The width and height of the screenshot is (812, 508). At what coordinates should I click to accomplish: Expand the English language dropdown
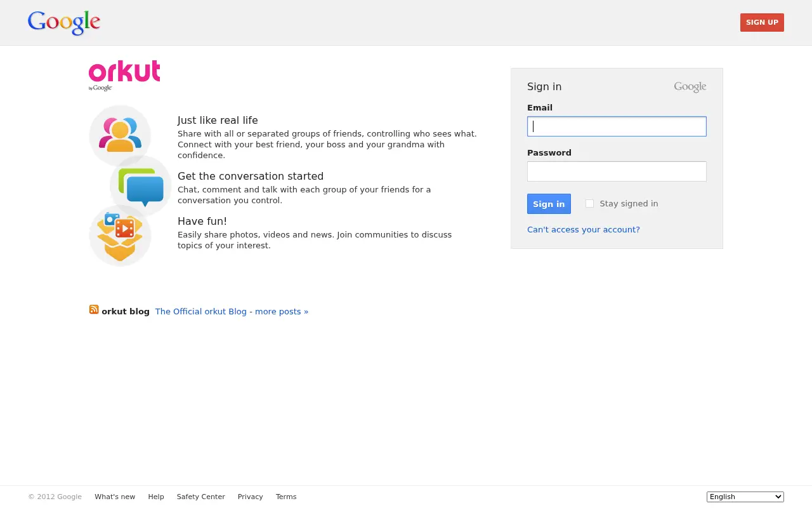pos(745,497)
